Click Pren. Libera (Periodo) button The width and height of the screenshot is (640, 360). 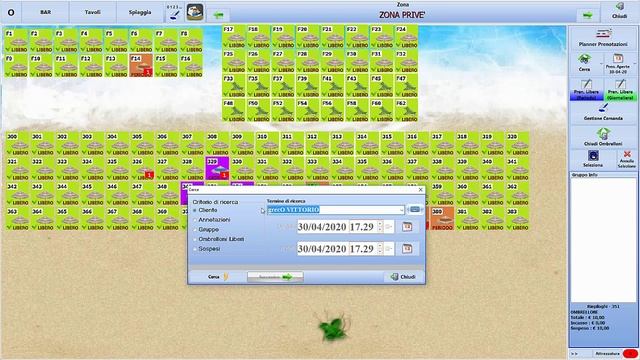[x=586, y=89]
